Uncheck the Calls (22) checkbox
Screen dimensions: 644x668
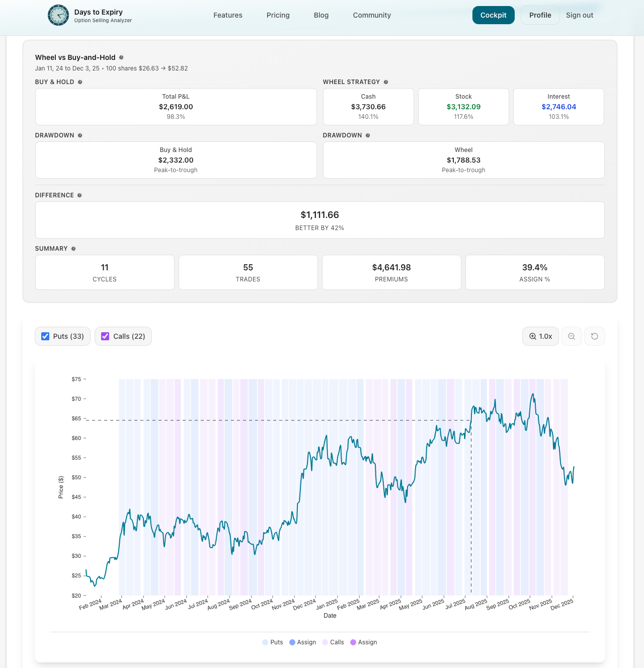click(x=105, y=336)
